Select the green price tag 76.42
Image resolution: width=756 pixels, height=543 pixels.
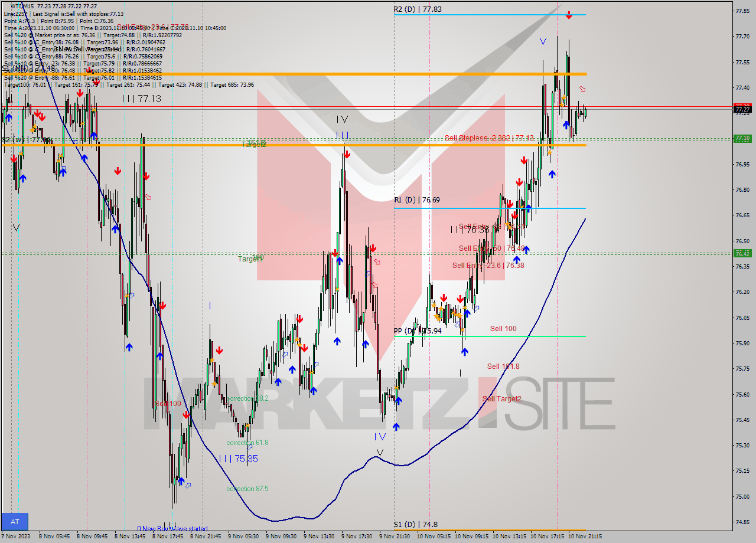pyautogui.click(x=742, y=253)
